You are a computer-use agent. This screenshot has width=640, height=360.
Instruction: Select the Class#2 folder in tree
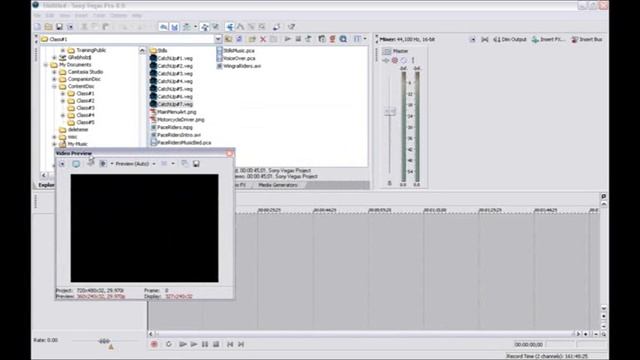click(x=85, y=101)
